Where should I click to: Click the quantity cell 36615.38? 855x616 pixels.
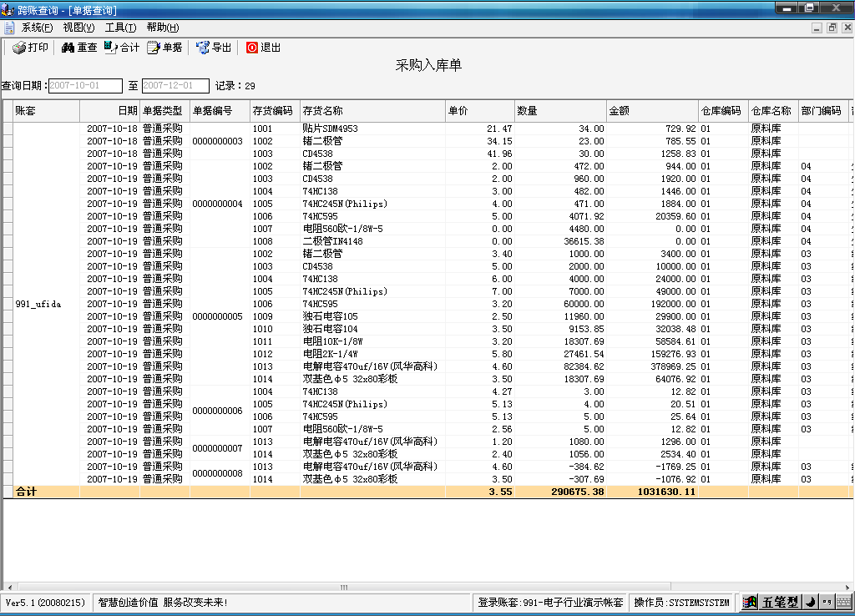point(560,241)
